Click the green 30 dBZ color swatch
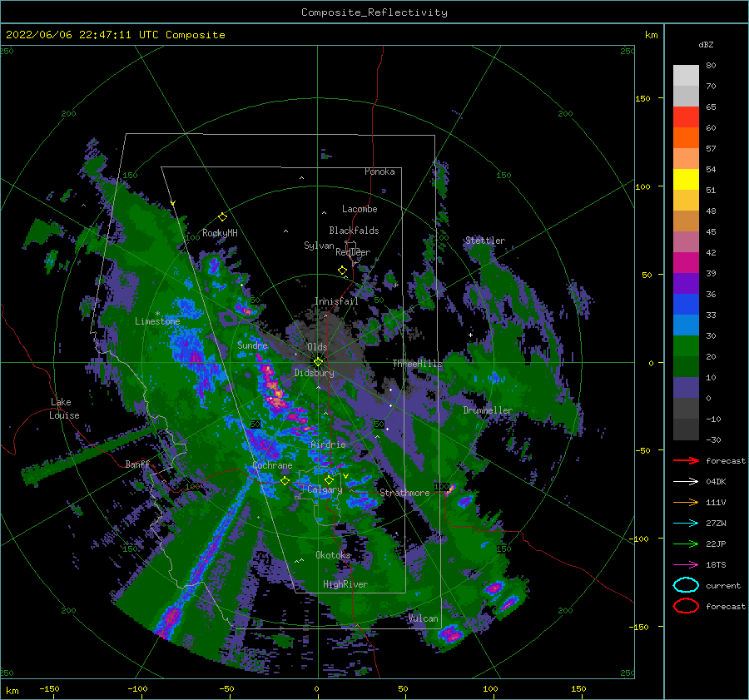The width and height of the screenshot is (749, 700). pyautogui.click(x=686, y=345)
